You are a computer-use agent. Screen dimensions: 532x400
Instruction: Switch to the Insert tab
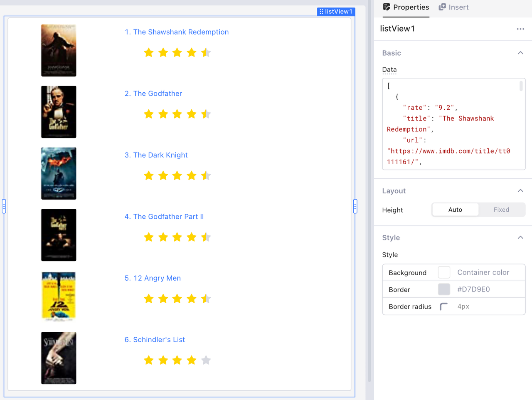(453, 7)
